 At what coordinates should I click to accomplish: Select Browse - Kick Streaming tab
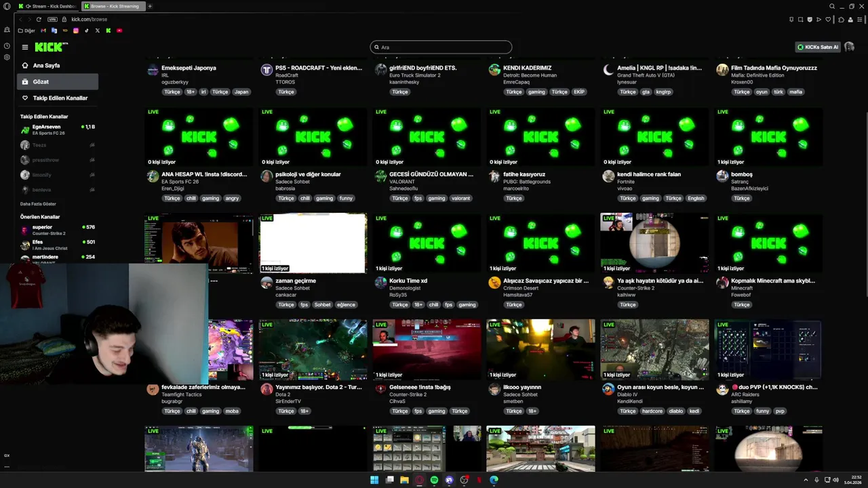(114, 6)
